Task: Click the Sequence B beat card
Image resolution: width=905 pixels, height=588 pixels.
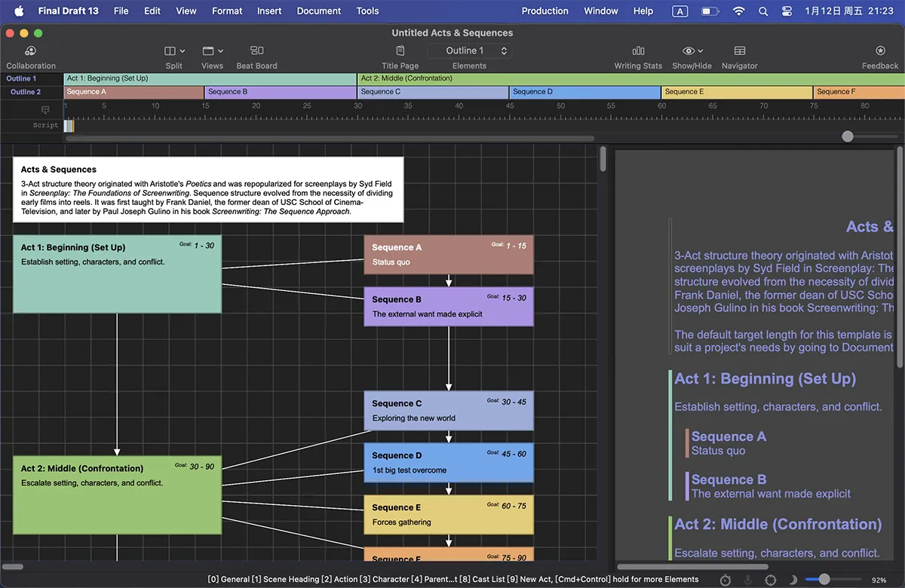Action: pyautogui.click(x=448, y=306)
